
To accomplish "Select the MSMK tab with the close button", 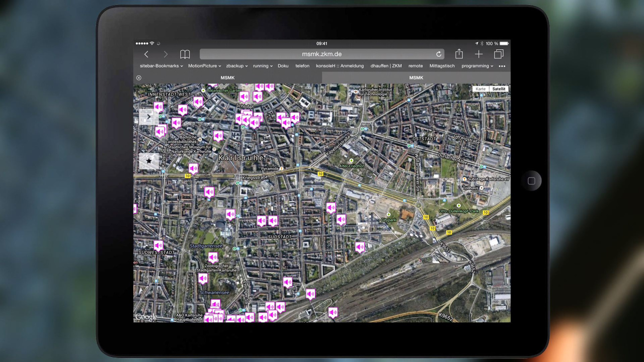I will point(227,78).
